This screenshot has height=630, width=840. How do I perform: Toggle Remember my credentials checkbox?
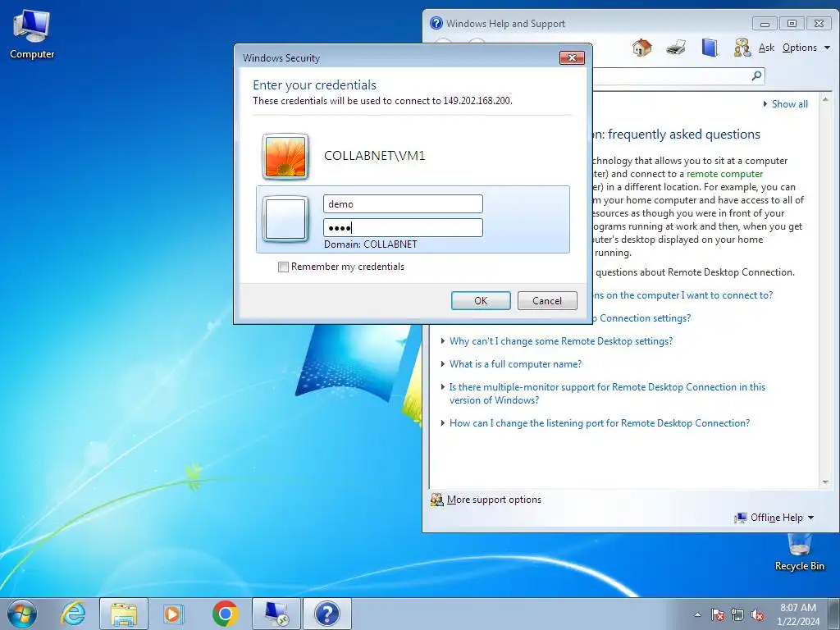click(x=283, y=267)
